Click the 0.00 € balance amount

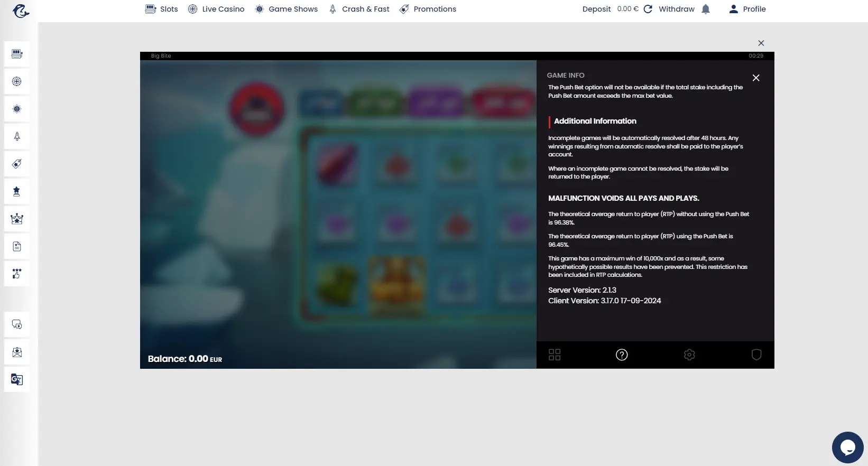[x=627, y=9]
